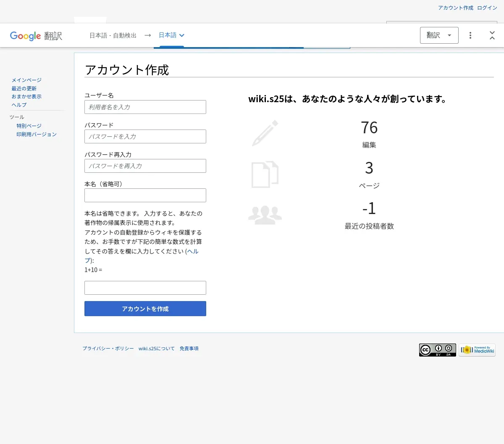The height and width of the screenshot is (444, 504).
Task: Select 日本語 - 自動検出 source language
Action: pos(113,36)
